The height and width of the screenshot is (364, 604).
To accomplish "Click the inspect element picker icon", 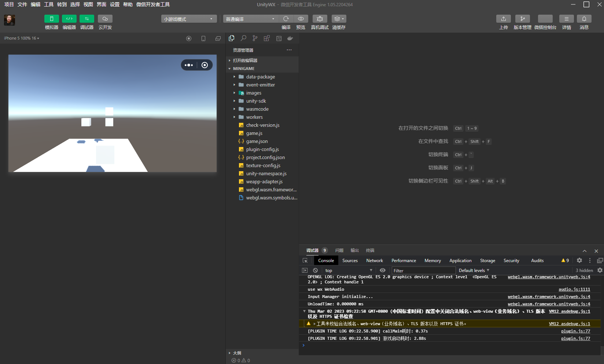I will point(305,261).
